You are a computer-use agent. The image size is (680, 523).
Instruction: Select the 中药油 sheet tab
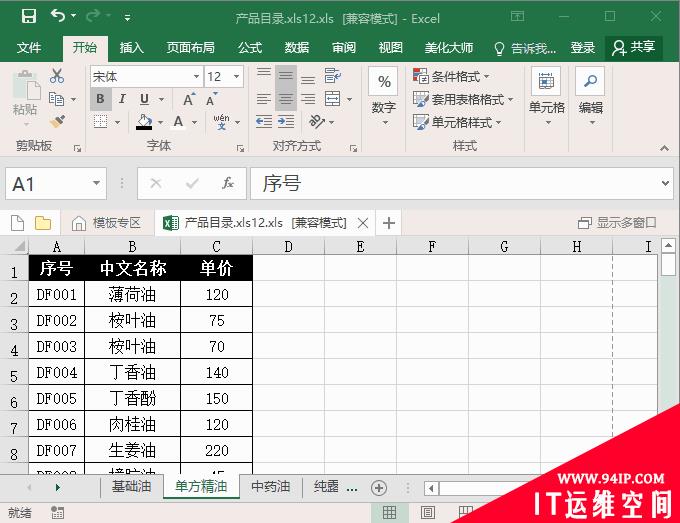271,487
